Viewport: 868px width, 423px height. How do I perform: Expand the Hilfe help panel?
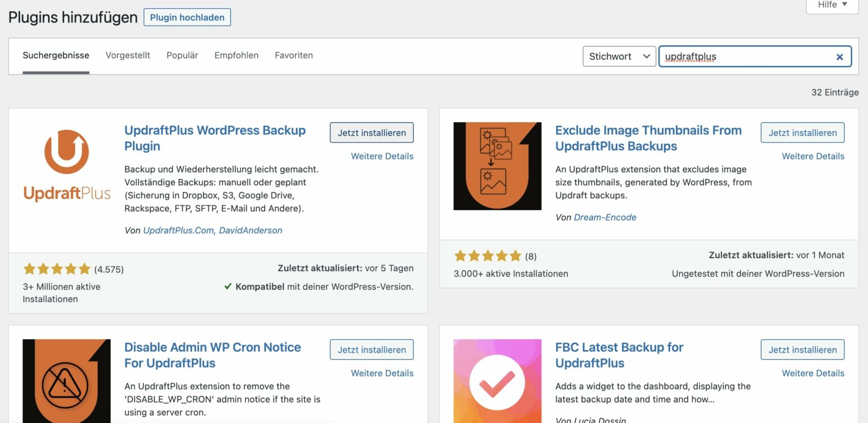coord(832,5)
